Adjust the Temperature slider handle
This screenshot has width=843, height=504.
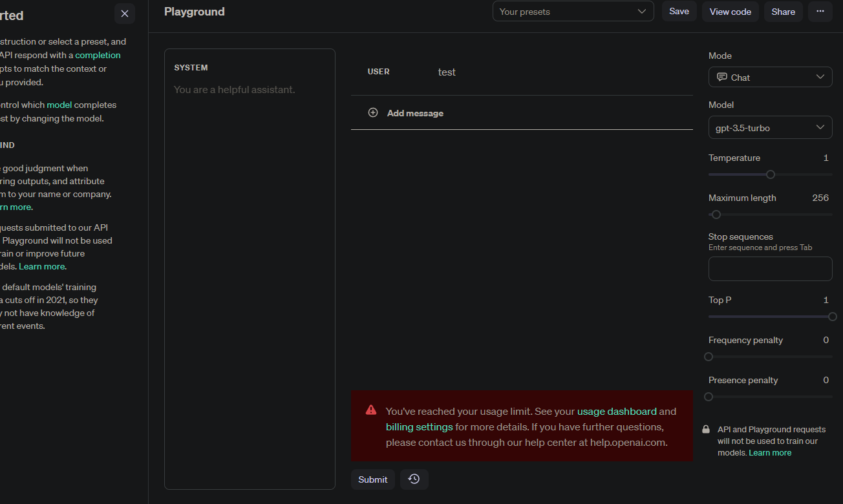(x=769, y=174)
